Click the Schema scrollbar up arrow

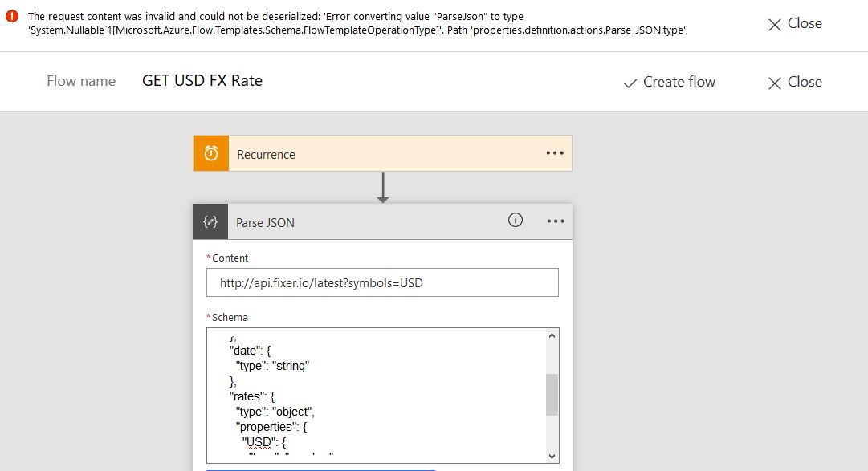552,336
